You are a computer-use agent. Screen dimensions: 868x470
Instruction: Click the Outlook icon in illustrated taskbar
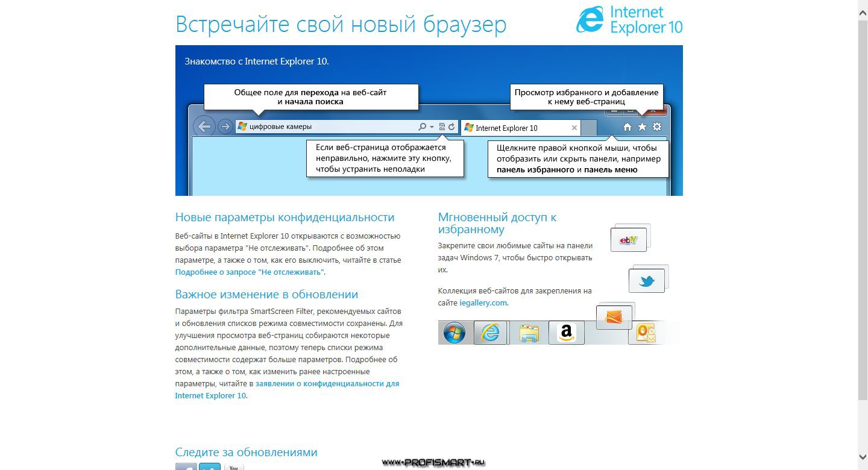pos(646,333)
